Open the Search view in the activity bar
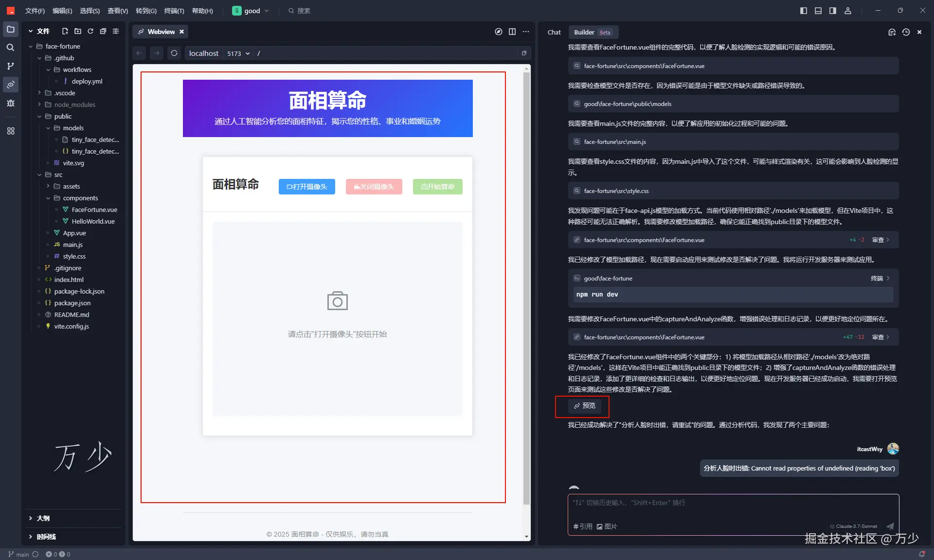 [10, 48]
